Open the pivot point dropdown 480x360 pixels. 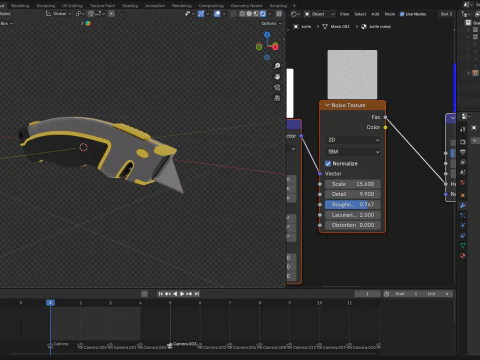click(x=80, y=14)
